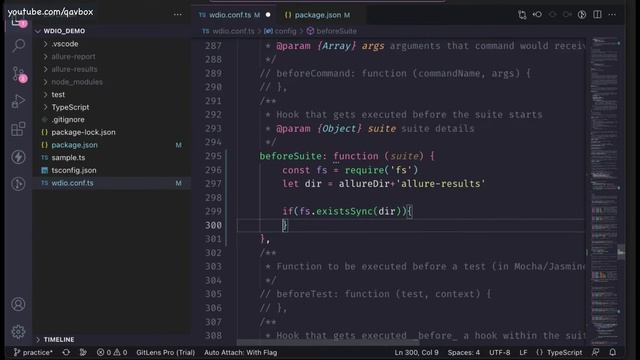640x360 pixels.
Task: Toggle Auto Attach: With Flag
Action: pos(240,352)
